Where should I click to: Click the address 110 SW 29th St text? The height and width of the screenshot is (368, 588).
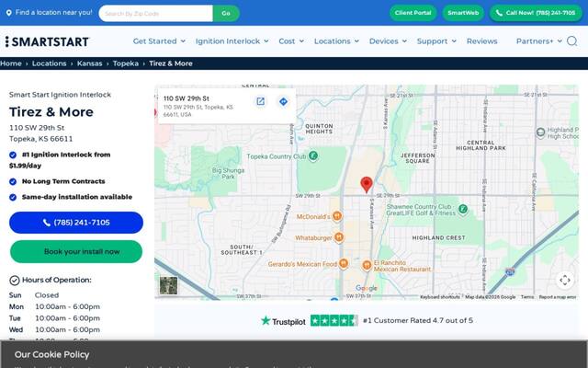(x=37, y=128)
